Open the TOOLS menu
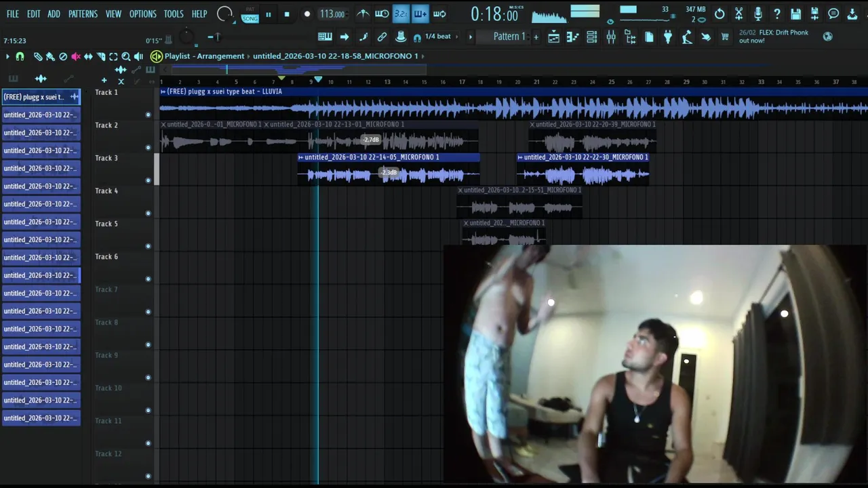Viewport: 868px width, 488px height. (x=174, y=14)
